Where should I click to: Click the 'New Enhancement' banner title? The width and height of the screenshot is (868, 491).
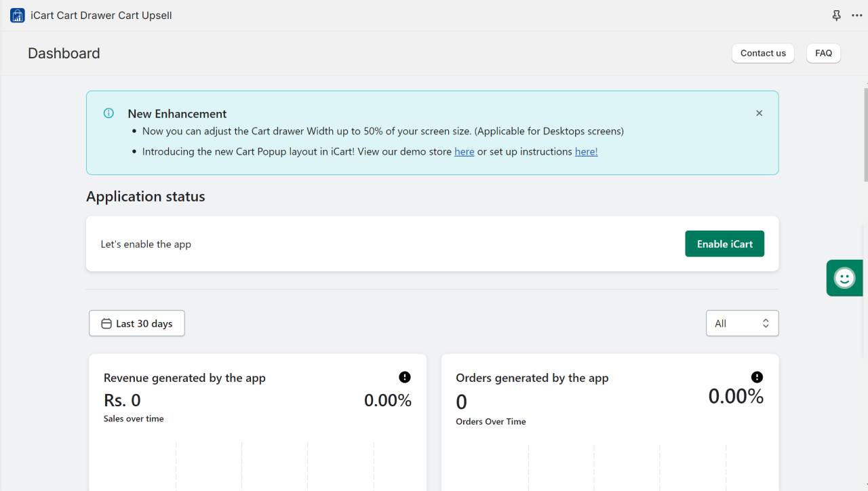[x=177, y=114]
